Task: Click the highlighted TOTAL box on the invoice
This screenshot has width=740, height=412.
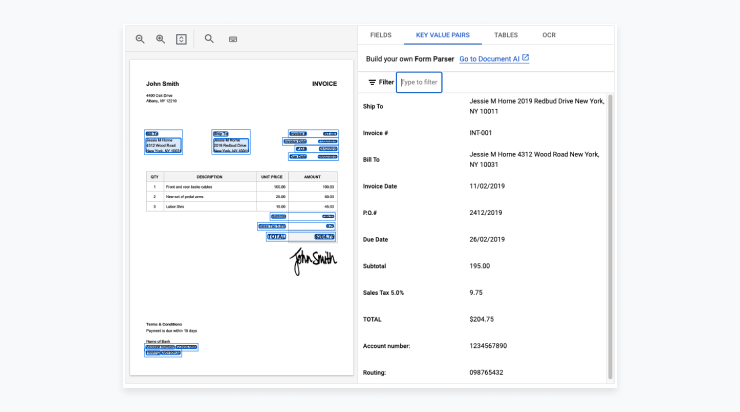Action: (x=277, y=237)
